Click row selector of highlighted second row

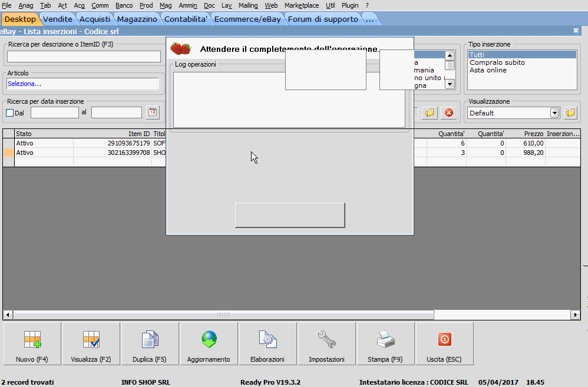coord(8,153)
